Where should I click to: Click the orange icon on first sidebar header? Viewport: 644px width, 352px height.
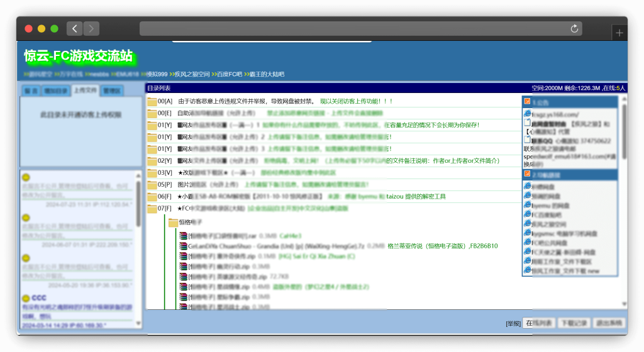(x=527, y=101)
